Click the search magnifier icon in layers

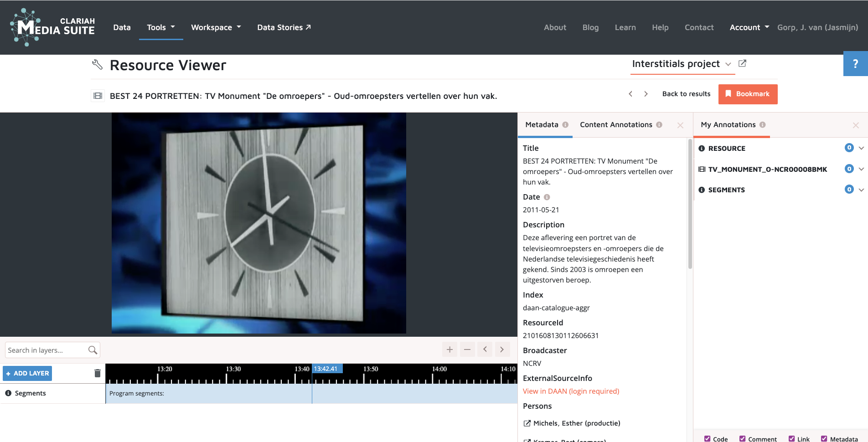click(93, 350)
